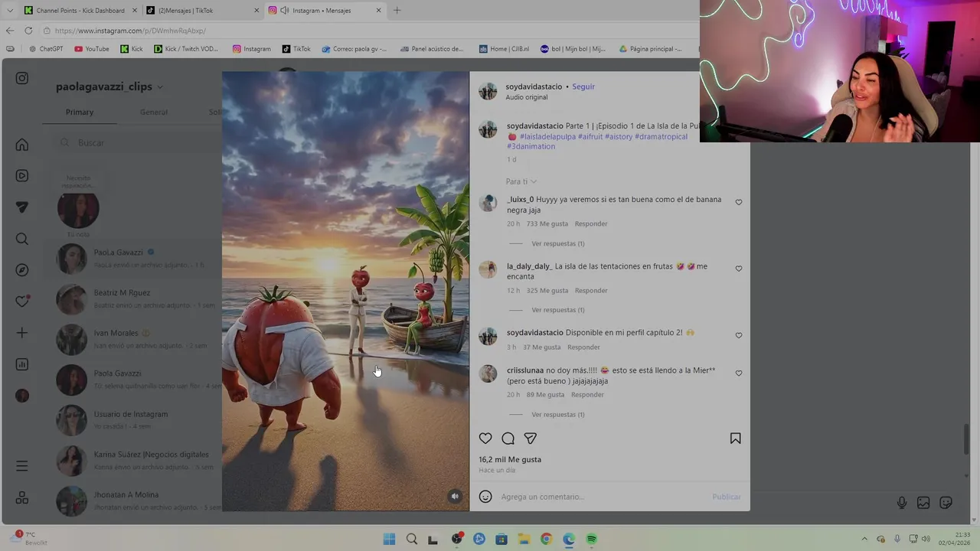Open Search in the Instagram sidebar
The height and width of the screenshot is (551, 980).
22,239
